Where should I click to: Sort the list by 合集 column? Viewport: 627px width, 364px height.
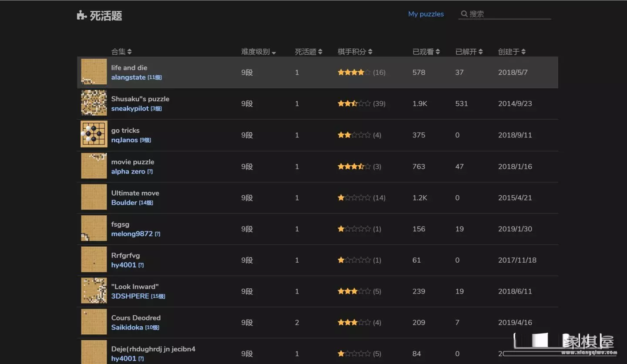pos(121,52)
